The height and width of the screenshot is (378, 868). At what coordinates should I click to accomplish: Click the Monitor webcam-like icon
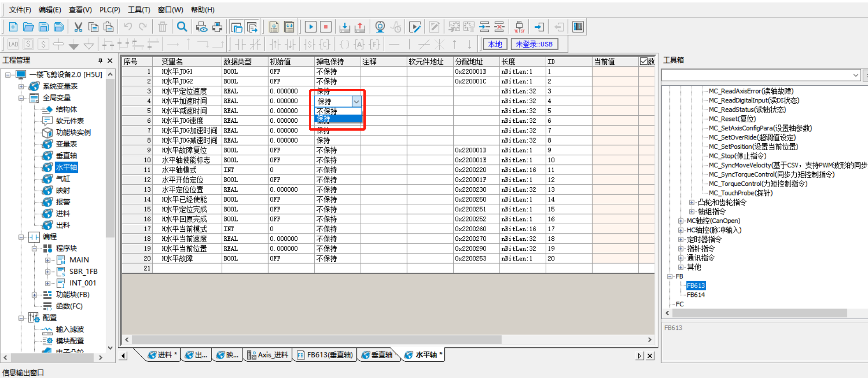[x=380, y=27]
